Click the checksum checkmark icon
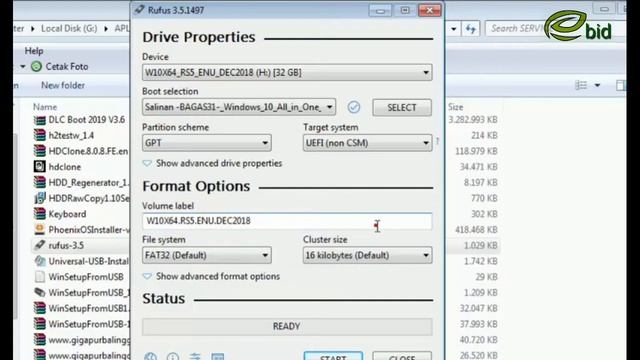Image resolution: width=640 pixels, height=360 pixels. click(x=353, y=107)
